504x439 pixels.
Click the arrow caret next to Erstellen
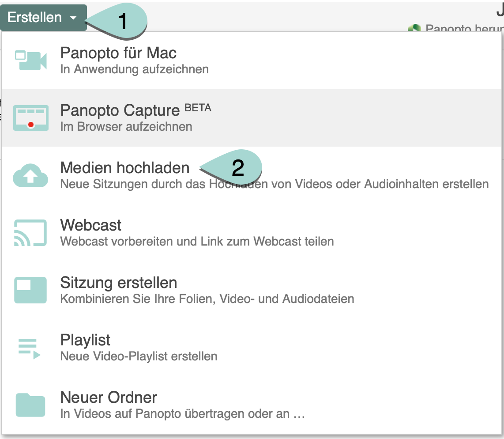pyautogui.click(x=73, y=18)
